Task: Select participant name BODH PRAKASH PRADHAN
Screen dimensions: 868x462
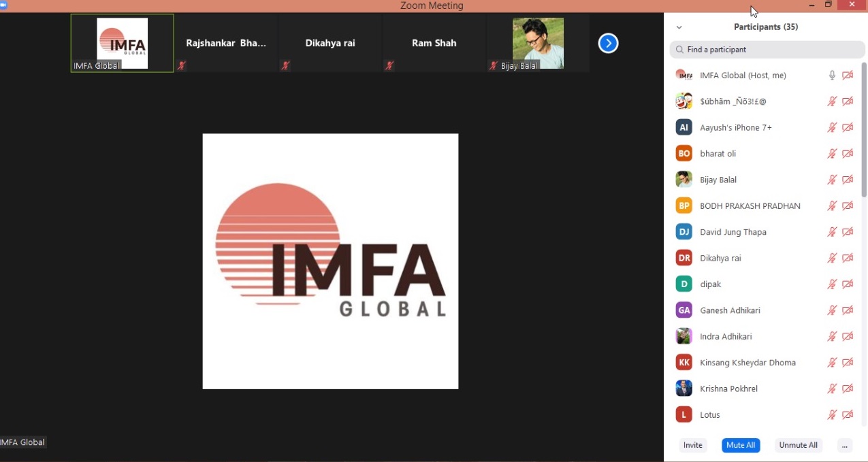Action: pyautogui.click(x=750, y=206)
